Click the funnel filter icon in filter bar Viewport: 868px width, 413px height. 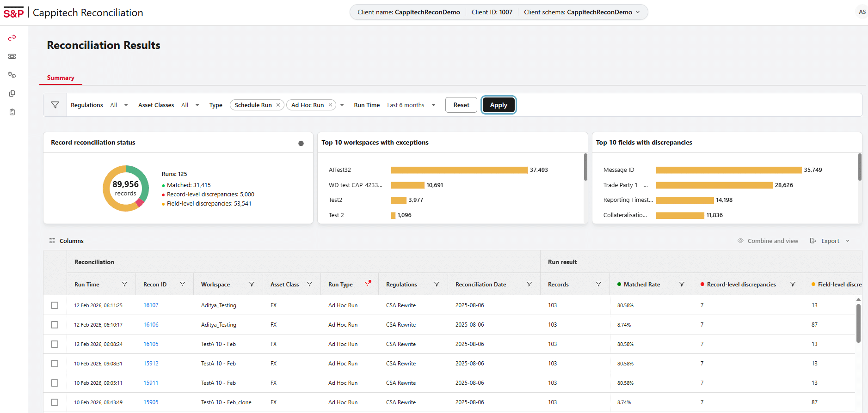(55, 105)
